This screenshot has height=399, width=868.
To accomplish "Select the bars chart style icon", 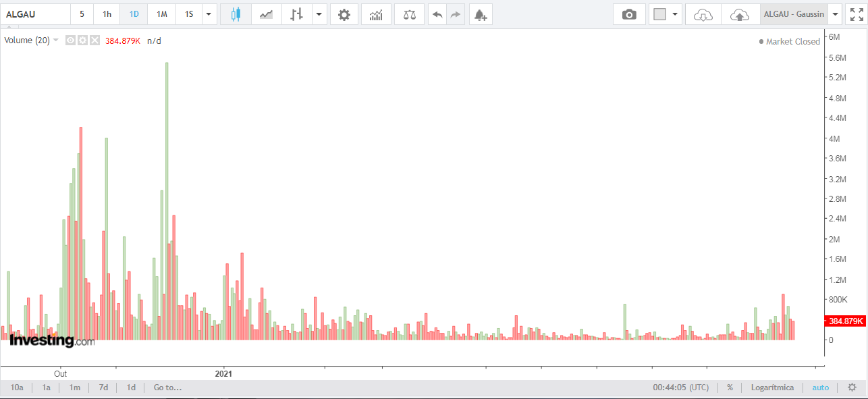I will [297, 14].
